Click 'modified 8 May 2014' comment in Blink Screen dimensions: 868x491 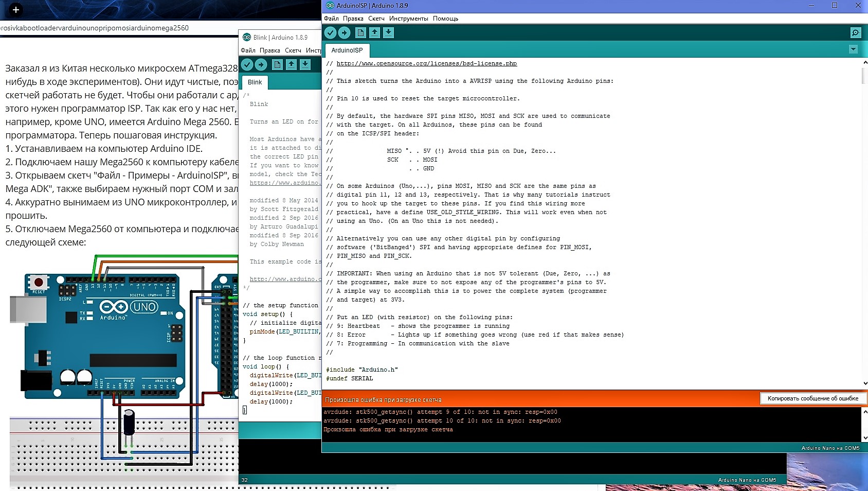[x=284, y=201]
